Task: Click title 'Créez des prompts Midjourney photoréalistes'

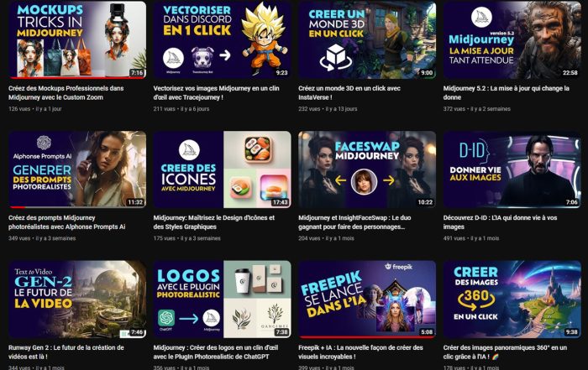Action: 66,222
